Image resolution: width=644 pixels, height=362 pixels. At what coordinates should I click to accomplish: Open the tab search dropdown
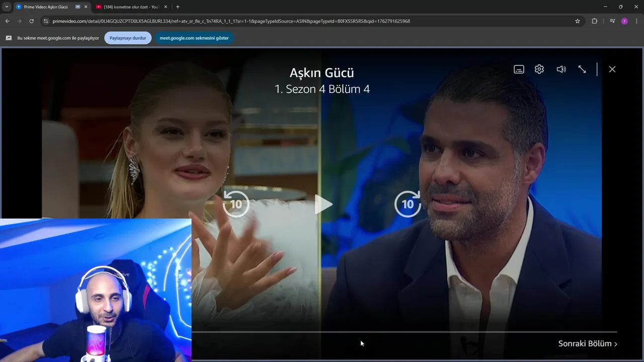coord(7,7)
